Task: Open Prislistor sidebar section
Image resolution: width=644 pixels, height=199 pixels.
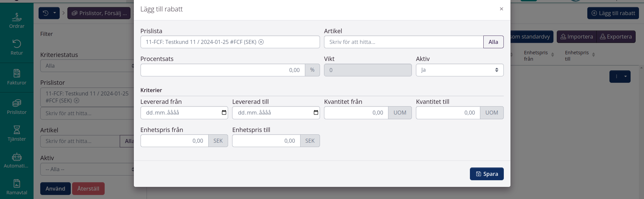Action: point(17,107)
